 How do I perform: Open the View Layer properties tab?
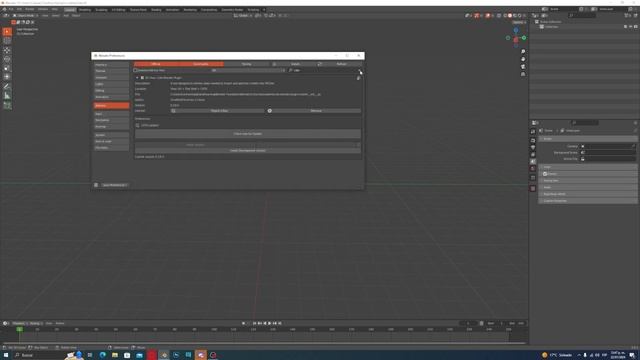click(x=533, y=155)
